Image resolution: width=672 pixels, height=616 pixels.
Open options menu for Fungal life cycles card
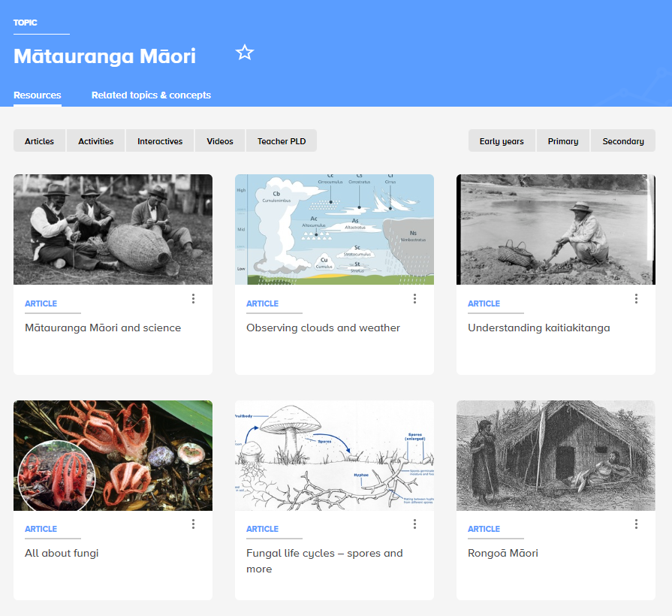click(x=415, y=524)
